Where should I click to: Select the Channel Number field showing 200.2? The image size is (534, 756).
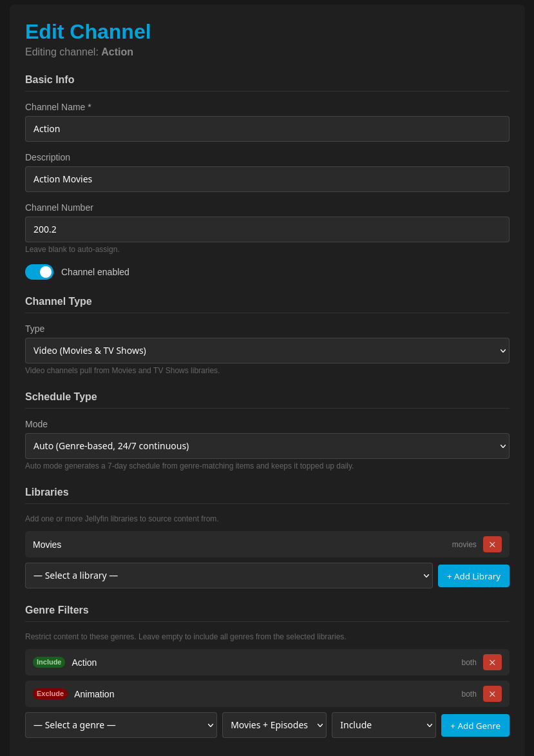267,229
